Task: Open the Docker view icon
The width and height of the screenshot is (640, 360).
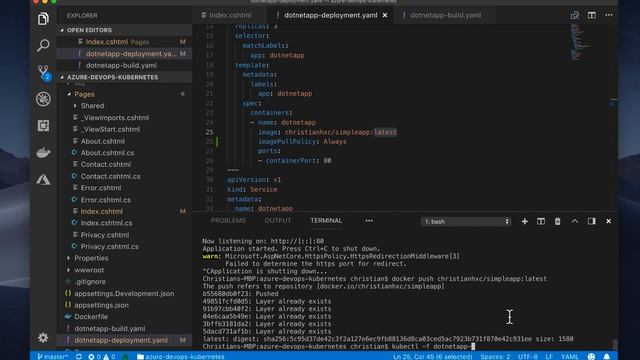Action: (43, 153)
